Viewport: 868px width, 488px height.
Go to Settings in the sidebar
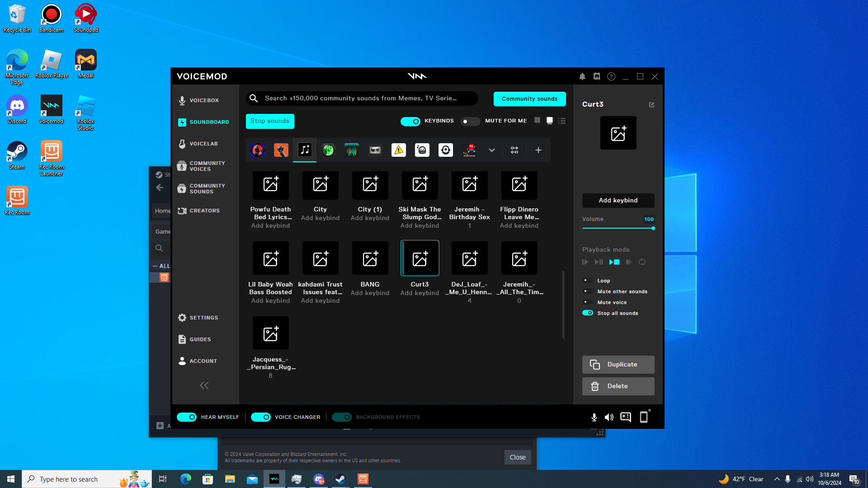(203, 318)
